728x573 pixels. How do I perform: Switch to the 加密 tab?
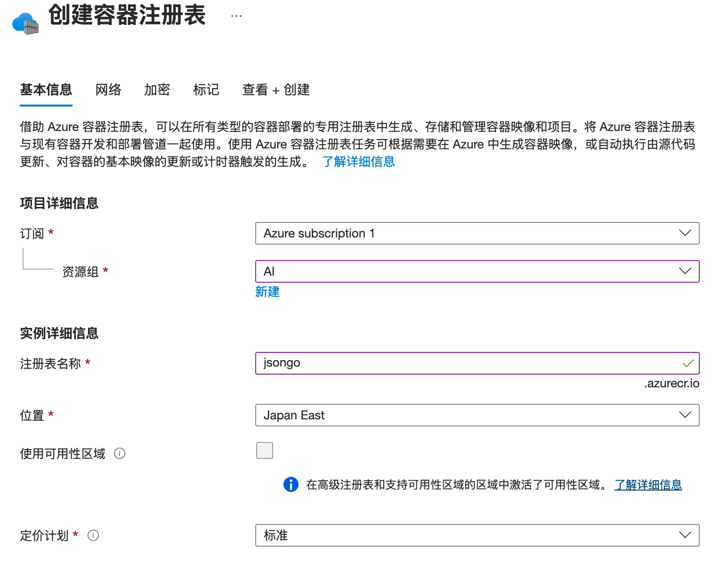click(x=157, y=90)
